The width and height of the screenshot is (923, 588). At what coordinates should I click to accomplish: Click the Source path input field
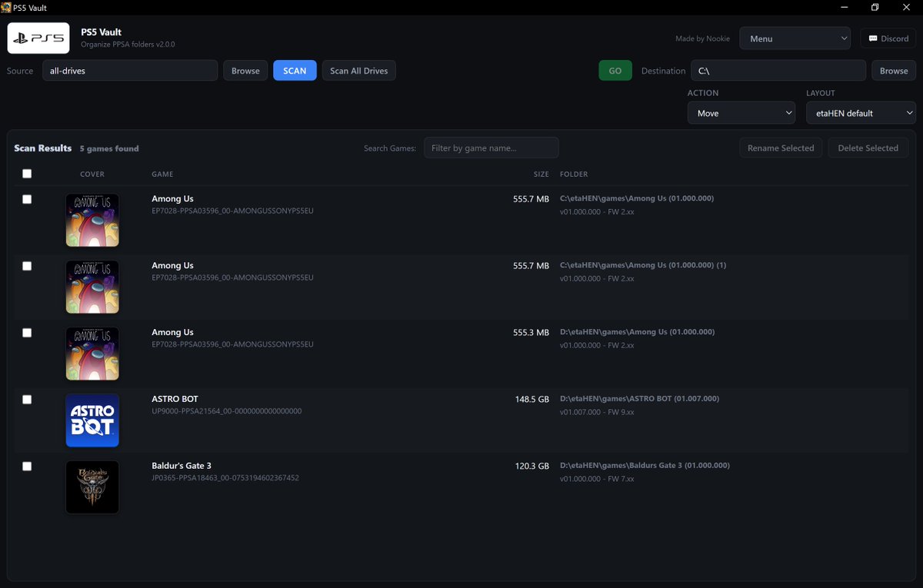click(x=130, y=71)
